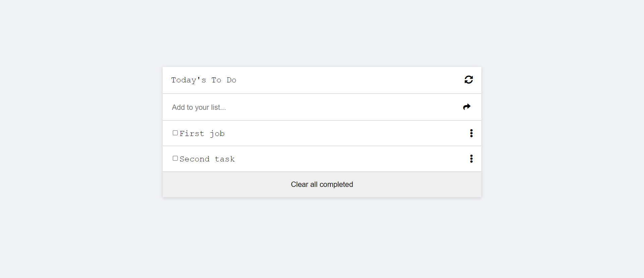Screen dimensions: 644x278
Task: Click the share-style arrow in the add row
Action: coord(467,107)
